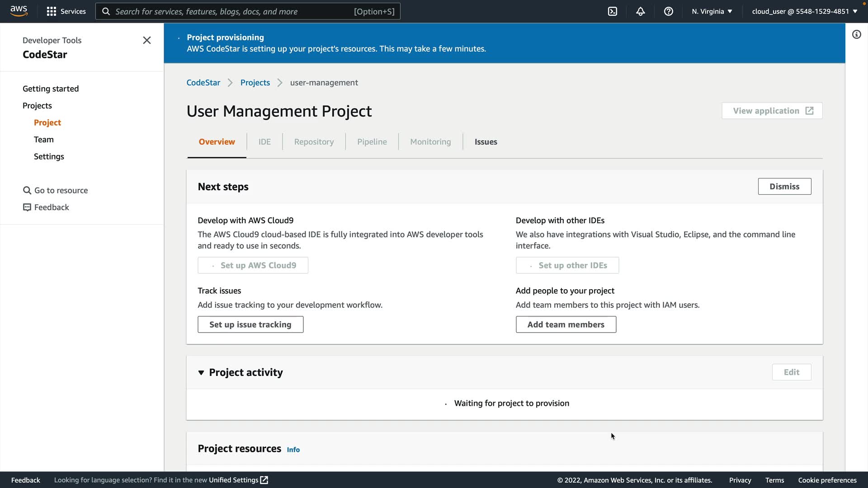Screen dimensions: 868x488
Task: Click Add team members button
Action: point(566,324)
